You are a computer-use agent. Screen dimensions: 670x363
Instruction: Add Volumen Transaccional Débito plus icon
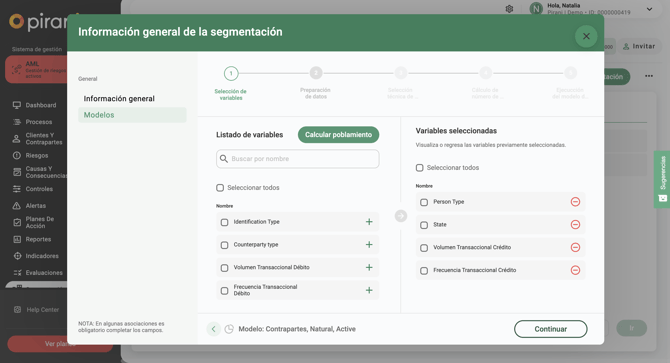[x=369, y=267]
